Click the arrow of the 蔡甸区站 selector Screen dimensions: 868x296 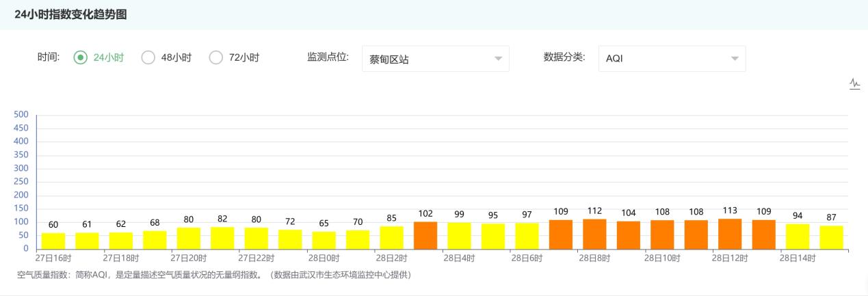(x=498, y=59)
